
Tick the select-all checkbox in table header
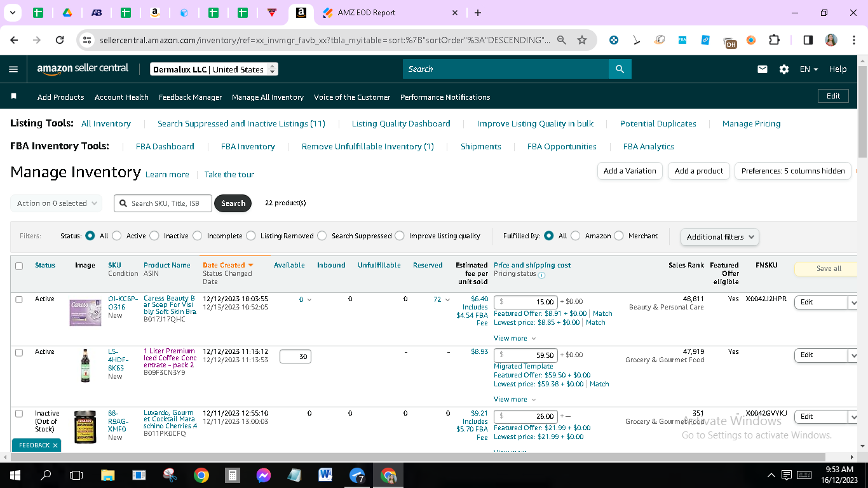(19, 266)
